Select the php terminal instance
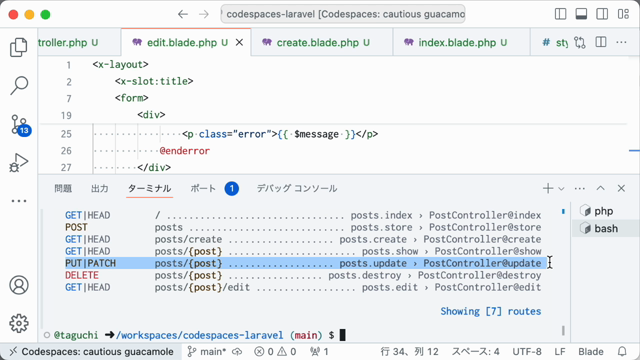 pyautogui.click(x=604, y=211)
